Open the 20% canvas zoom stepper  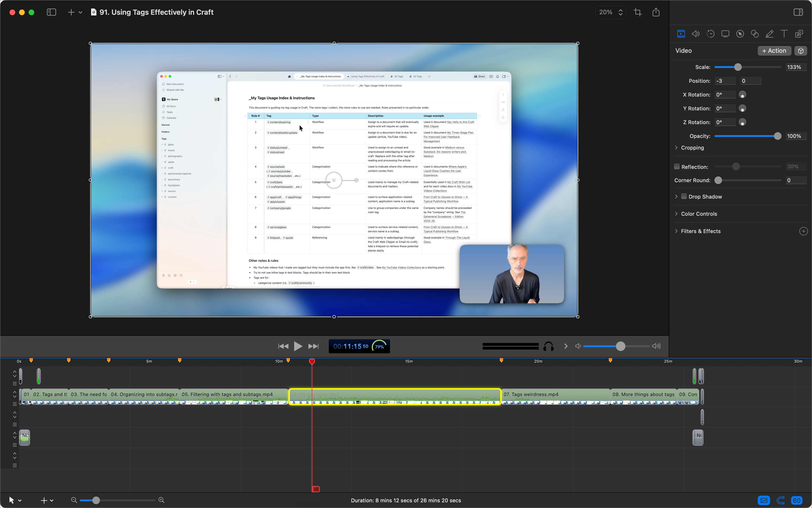click(x=611, y=12)
